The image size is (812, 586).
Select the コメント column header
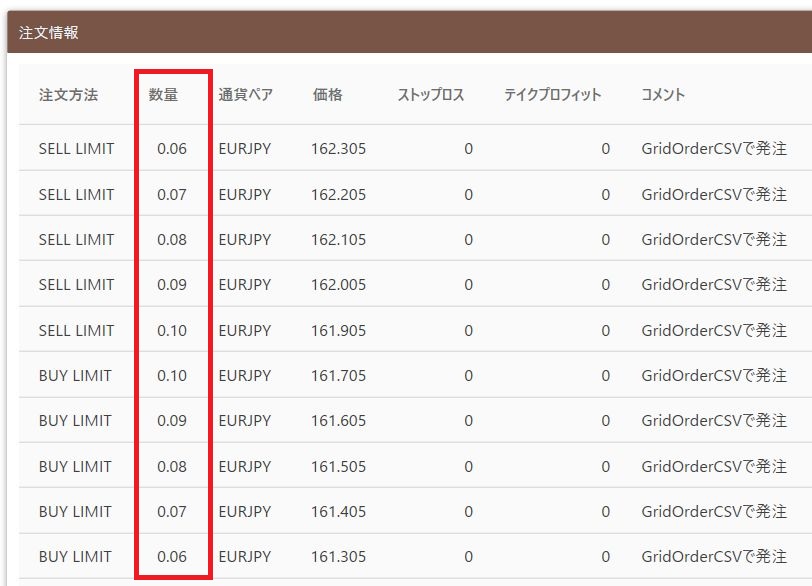tap(663, 95)
